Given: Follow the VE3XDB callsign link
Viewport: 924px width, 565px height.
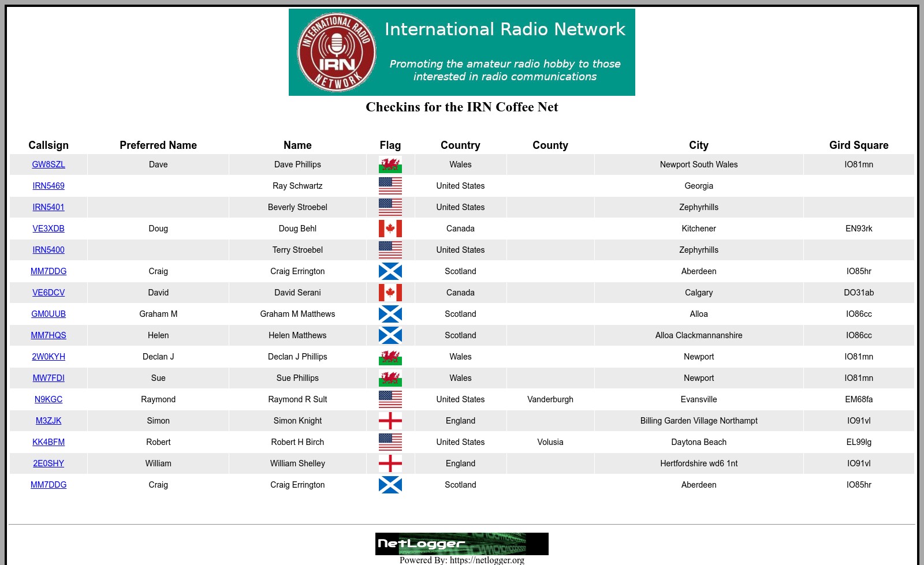Looking at the screenshot, I should 49,229.
